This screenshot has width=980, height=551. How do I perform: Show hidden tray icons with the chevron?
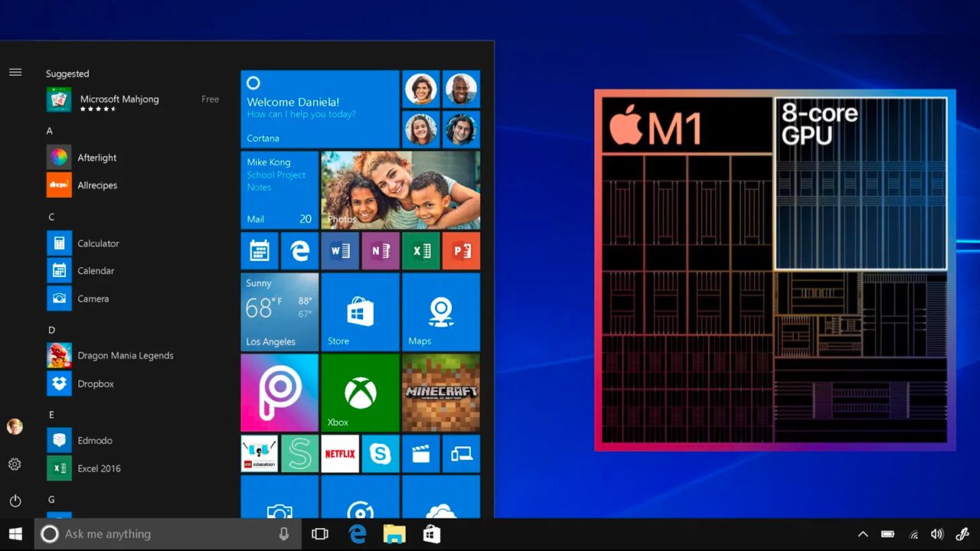863,534
